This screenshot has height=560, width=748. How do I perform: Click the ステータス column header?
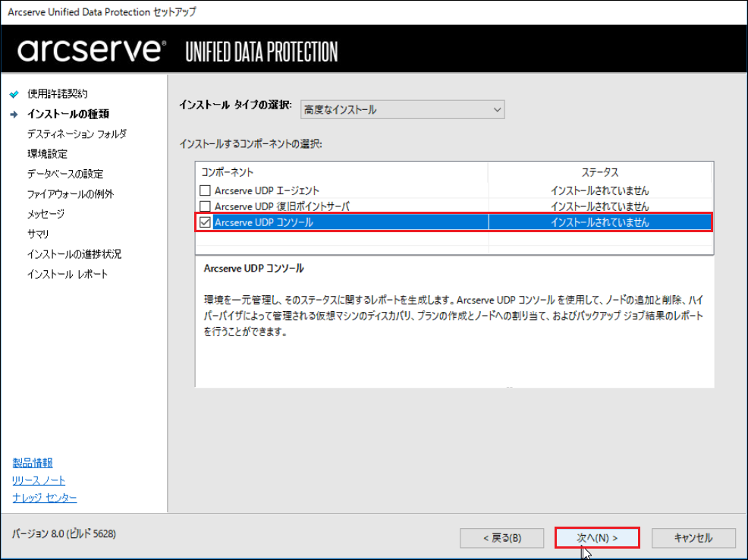[x=599, y=172]
